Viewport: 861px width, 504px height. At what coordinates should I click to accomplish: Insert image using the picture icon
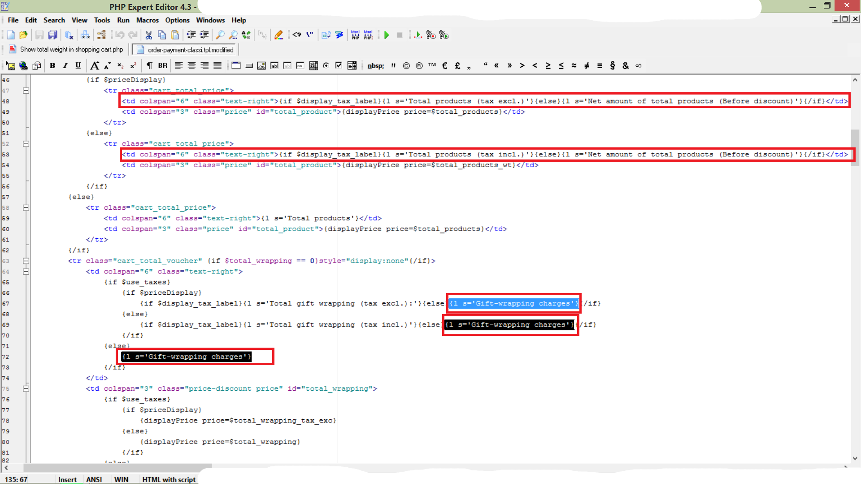click(x=10, y=65)
